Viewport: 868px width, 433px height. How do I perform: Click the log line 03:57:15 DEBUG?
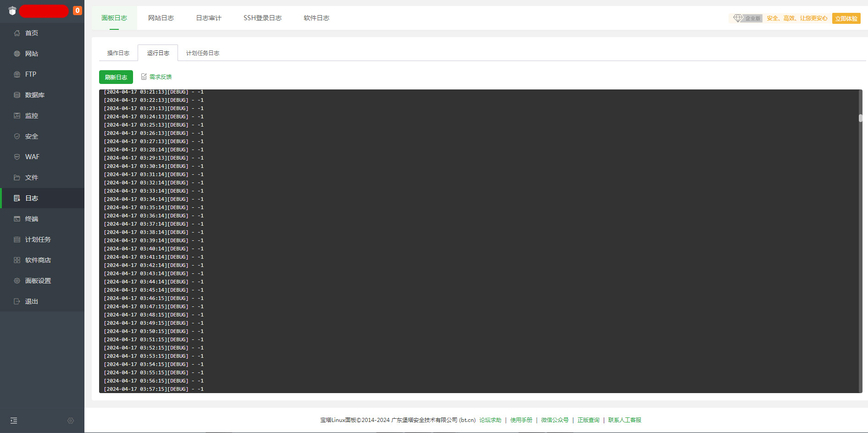pyautogui.click(x=154, y=389)
